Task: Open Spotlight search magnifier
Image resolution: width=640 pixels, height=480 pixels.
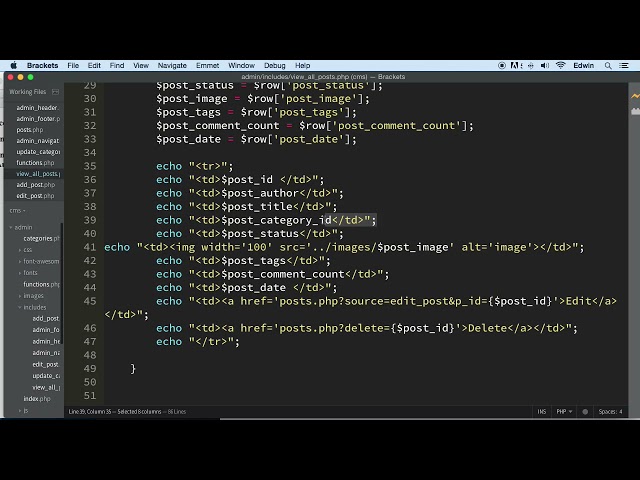Action: 608,65
